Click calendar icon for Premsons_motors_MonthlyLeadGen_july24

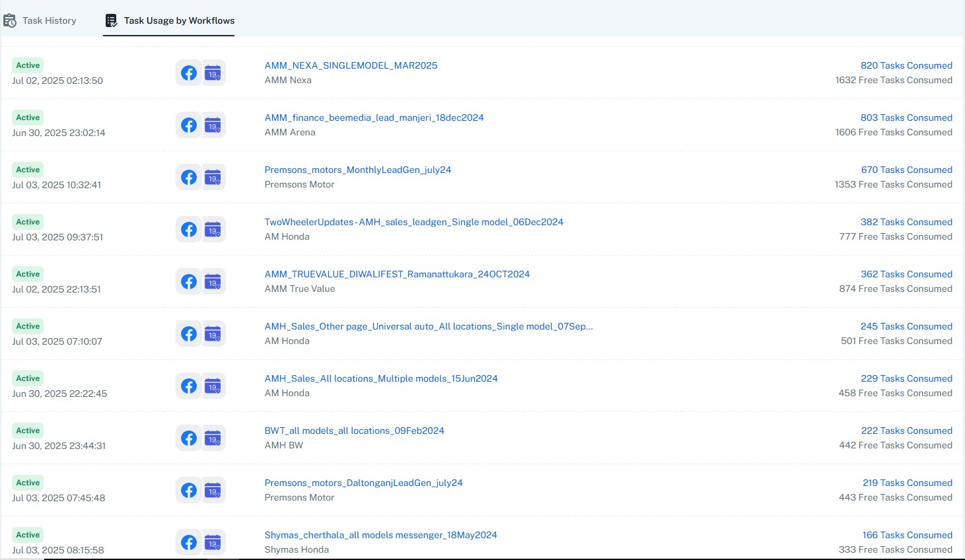click(x=213, y=177)
